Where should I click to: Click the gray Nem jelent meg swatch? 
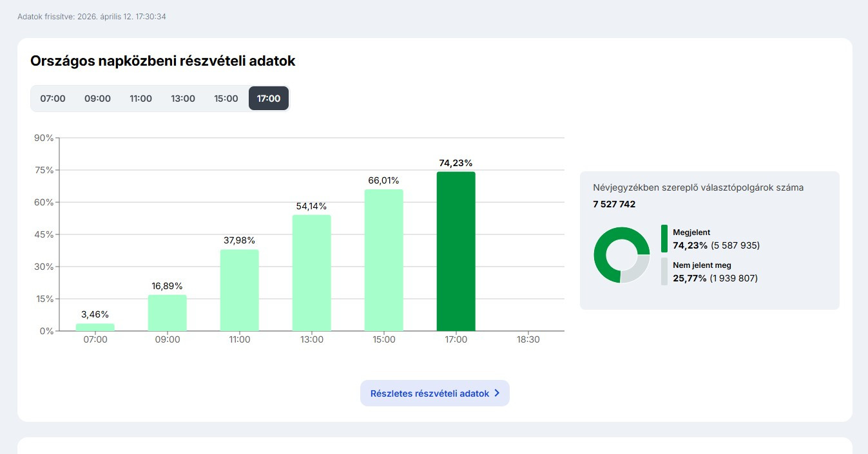coord(664,272)
